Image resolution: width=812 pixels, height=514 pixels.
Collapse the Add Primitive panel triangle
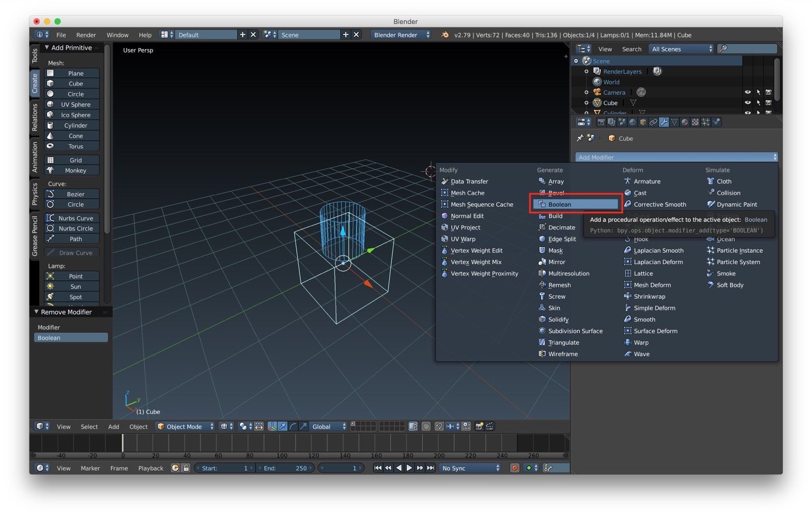47,48
